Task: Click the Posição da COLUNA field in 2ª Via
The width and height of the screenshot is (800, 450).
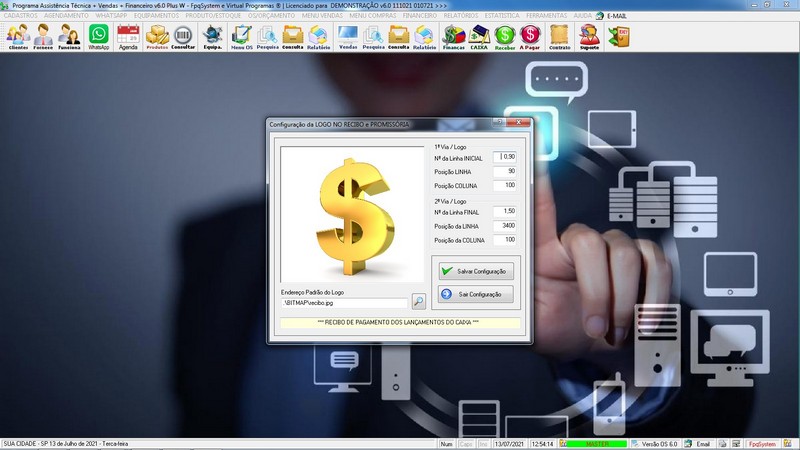Action: click(x=505, y=239)
